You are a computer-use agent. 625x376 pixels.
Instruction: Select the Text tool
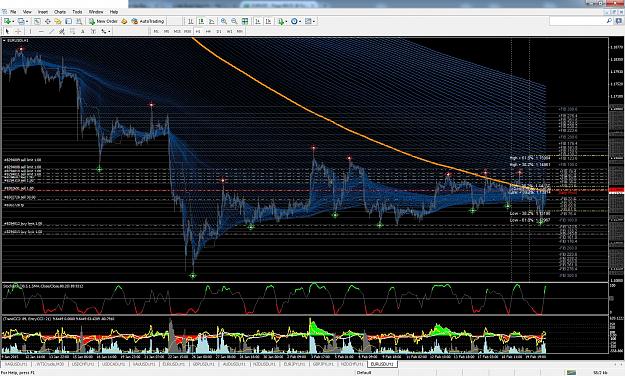point(83,31)
